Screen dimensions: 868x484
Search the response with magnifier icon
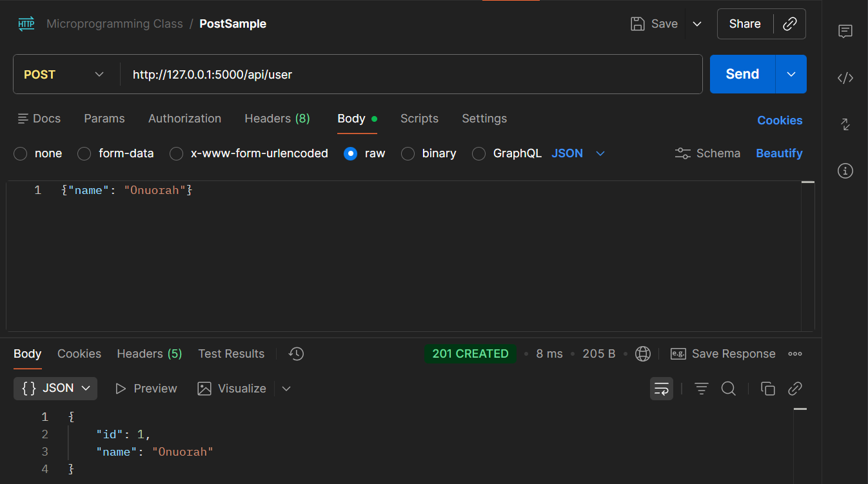click(729, 389)
